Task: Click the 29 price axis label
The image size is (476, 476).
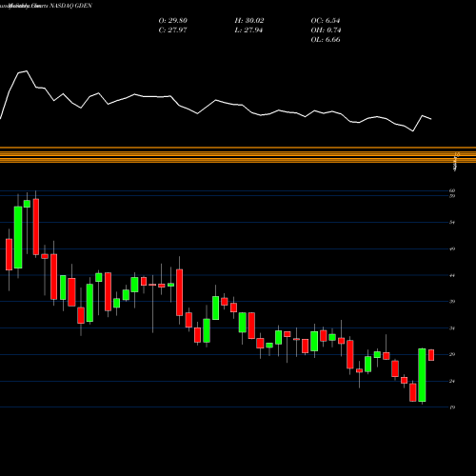Action: coord(452,354)
